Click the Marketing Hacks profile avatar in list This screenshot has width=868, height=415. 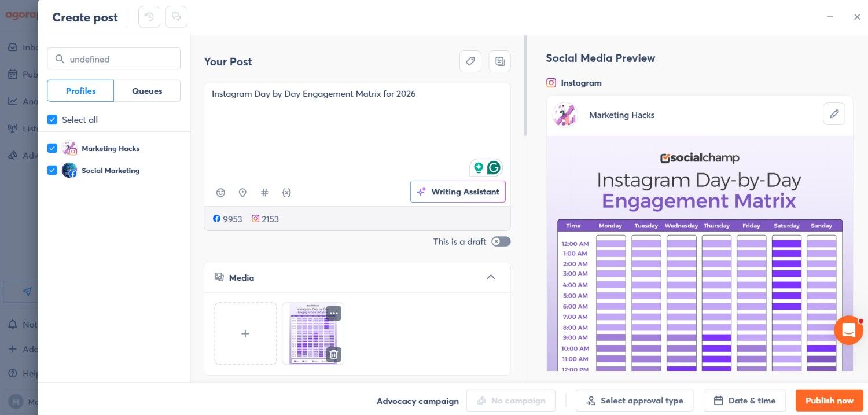69,148
